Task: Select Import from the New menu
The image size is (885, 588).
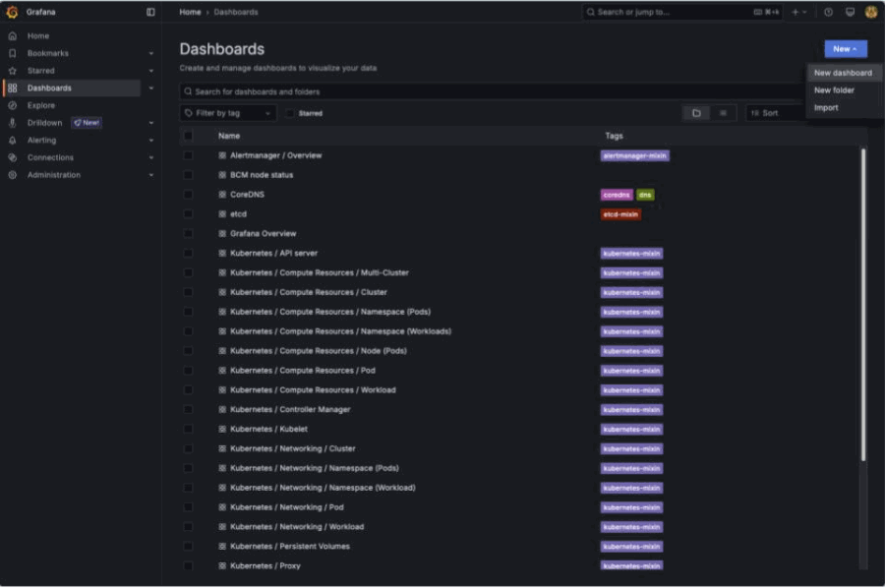Action: [826, 107]
